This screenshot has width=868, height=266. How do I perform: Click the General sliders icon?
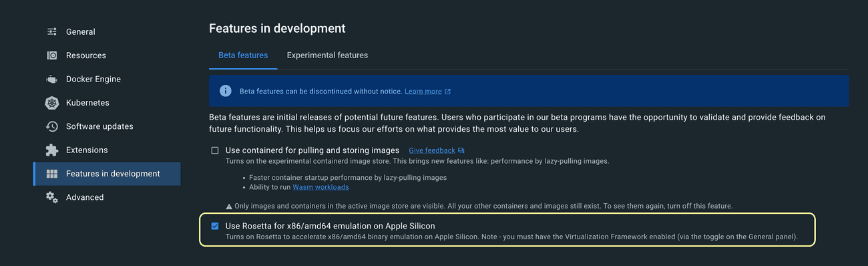(52, 32)
